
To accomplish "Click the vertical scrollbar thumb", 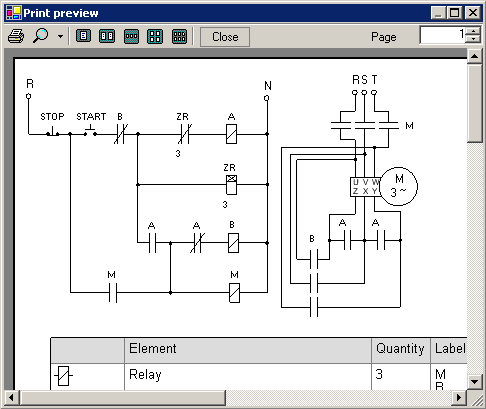I will click(x=475, y=103).
